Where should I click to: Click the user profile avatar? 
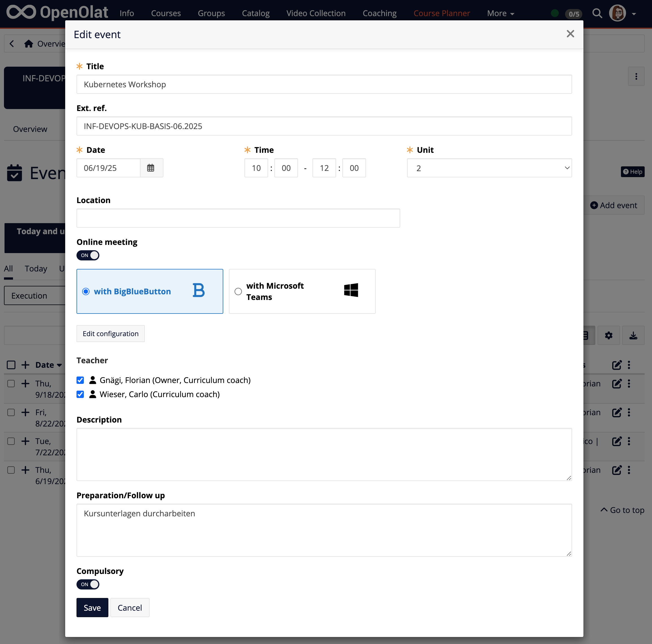[x=618, y=13]
